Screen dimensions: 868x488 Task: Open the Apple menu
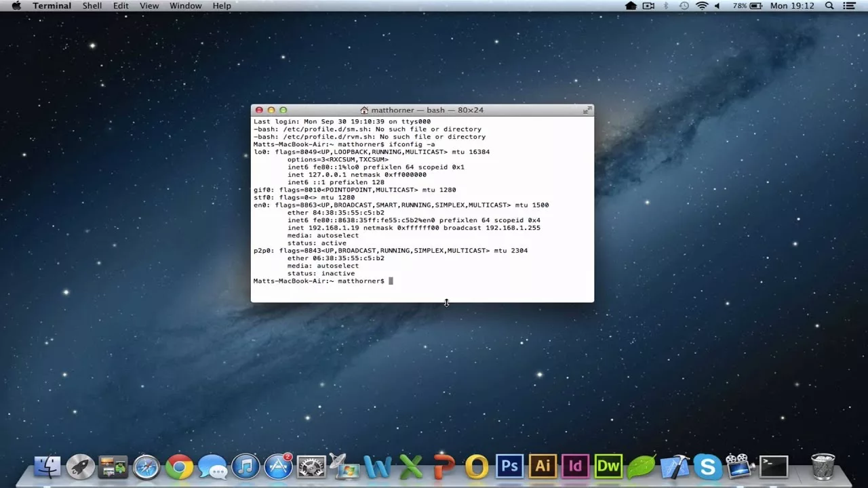tap(16, 5)
